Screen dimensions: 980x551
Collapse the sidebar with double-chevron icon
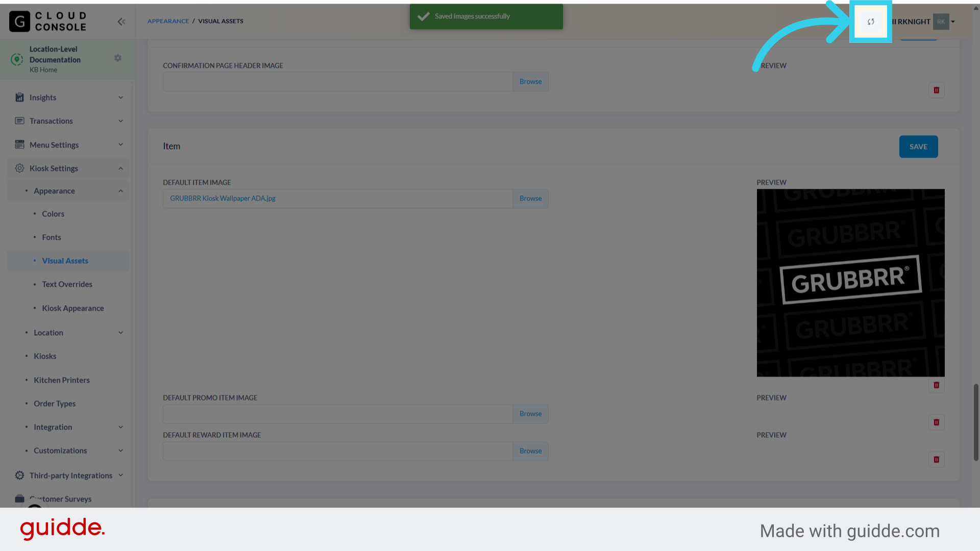pos(121,21)
